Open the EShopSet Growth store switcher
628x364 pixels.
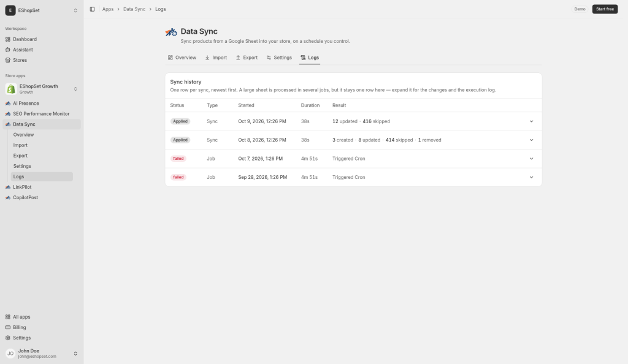[75, 89]
